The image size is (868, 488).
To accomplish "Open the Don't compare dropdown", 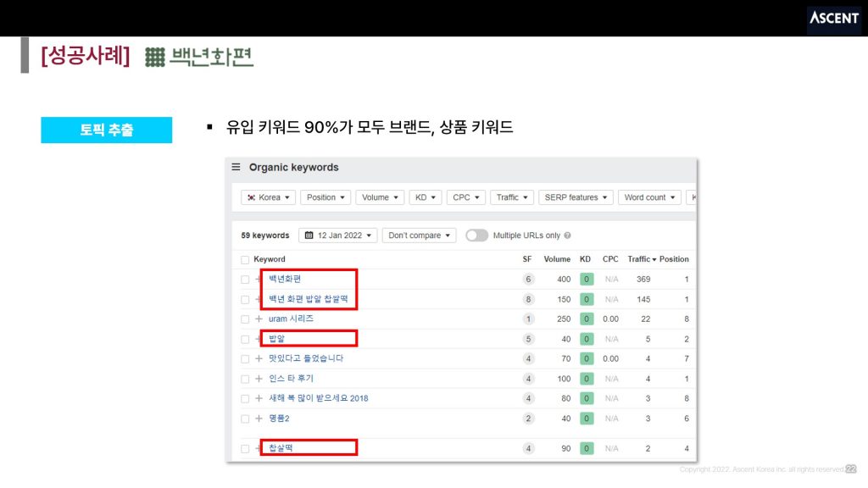I will [419, 236].
